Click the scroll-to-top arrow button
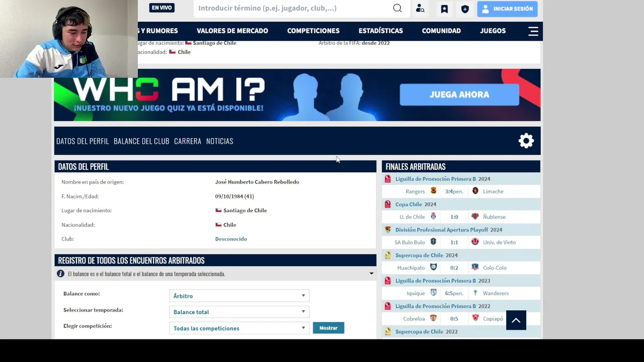The width and height of the screenshot is (644, 362). pyautogui.click(x=516, y=320)
